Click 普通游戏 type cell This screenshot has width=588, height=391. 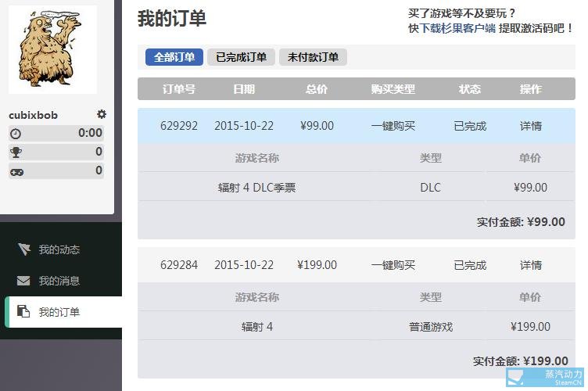click(x=431, y=327)
